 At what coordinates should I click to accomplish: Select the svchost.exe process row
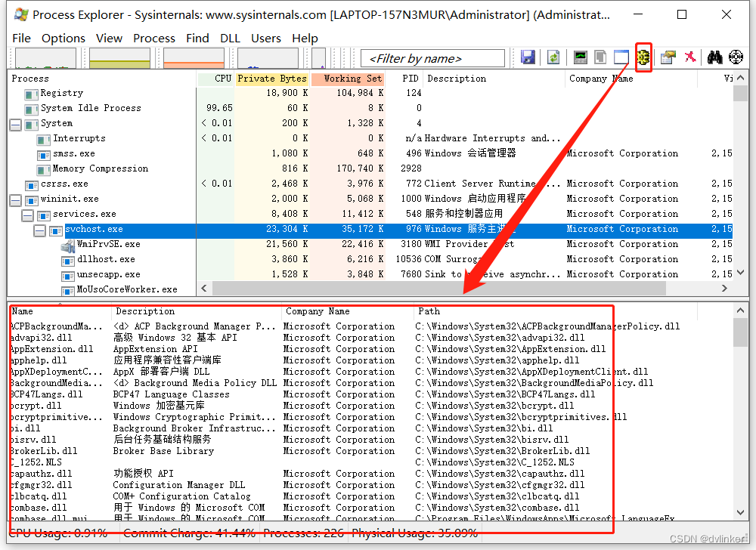(x=370, y=230)
